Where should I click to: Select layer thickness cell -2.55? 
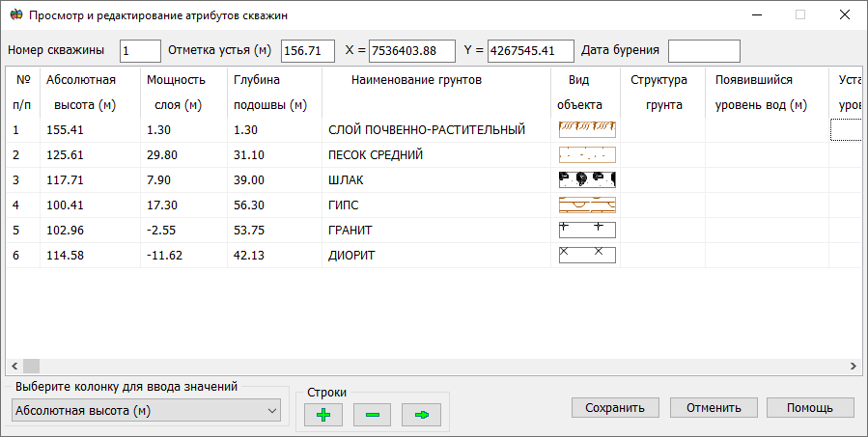(183, 231)
